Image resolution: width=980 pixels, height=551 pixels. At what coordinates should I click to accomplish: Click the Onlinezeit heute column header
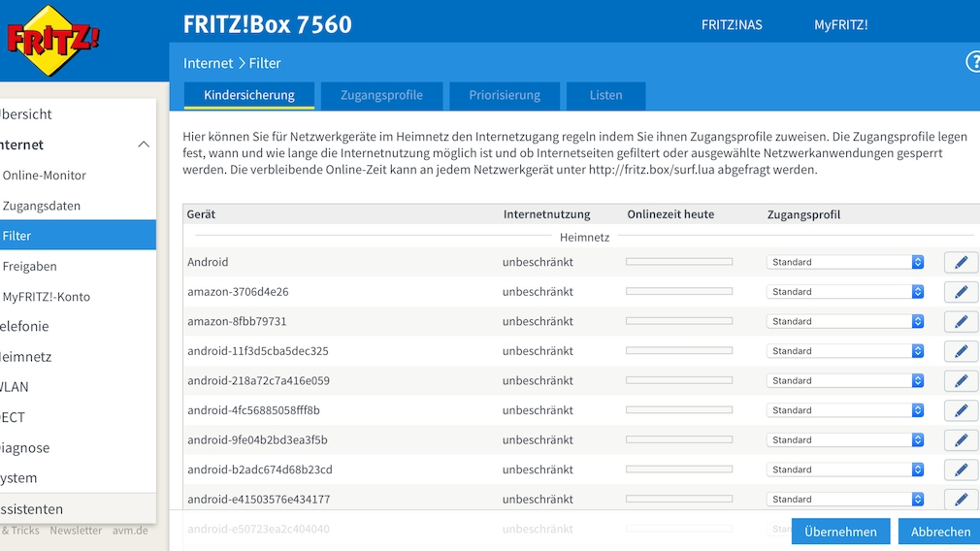(x=670, y=214)
